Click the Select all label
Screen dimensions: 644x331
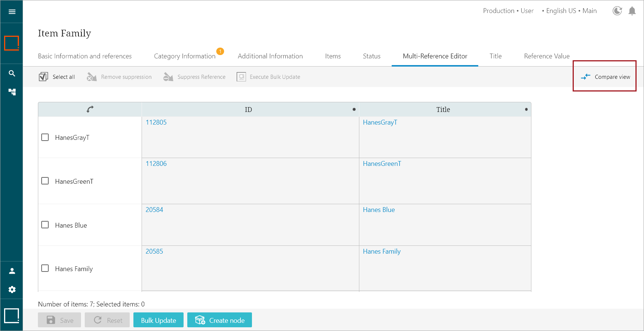[64, 77]
